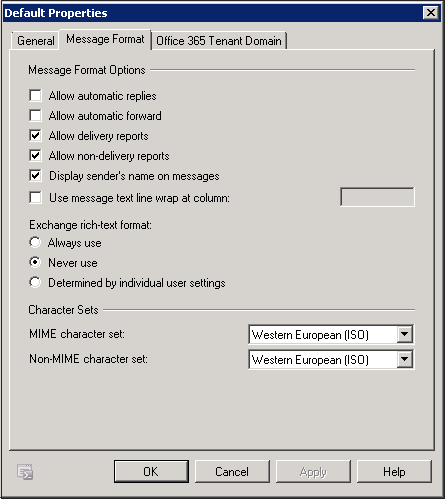Select the Message Format tab
The height and width of the screenshot is (499, 445).
point(105,39)
